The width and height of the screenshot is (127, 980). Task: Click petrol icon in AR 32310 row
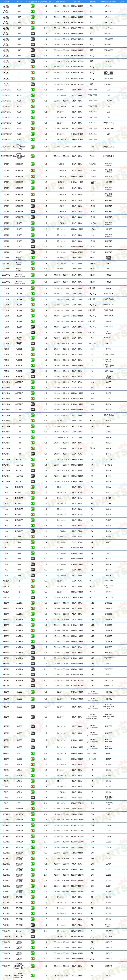tap(32, 22)
